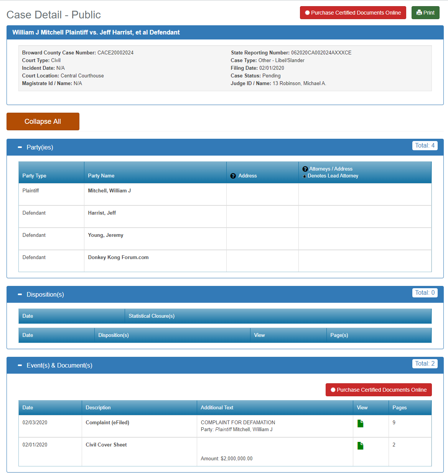Click the Amount: $2,000,000.00 text
Screen dimensions: 448x476
[227, 458]
